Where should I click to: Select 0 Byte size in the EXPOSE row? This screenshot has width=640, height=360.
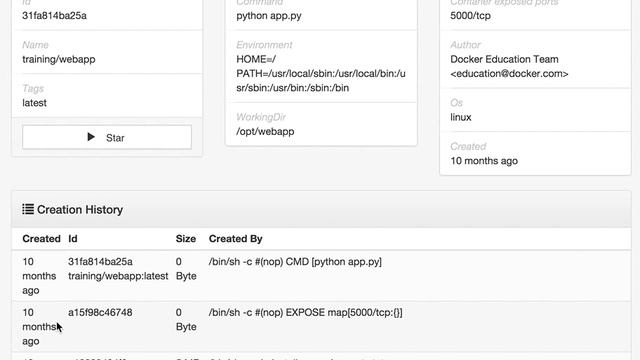pyautogui.click(x=186, y=320)
